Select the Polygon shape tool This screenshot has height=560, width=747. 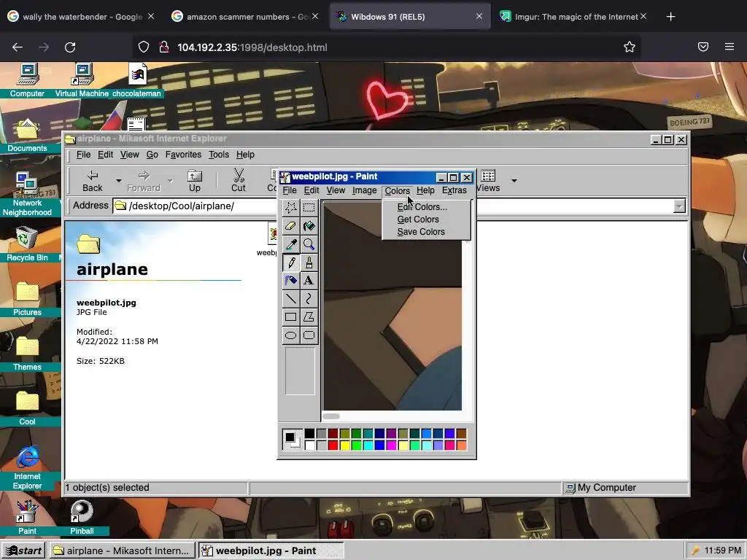pyautogui.click(x=309, y=316)
